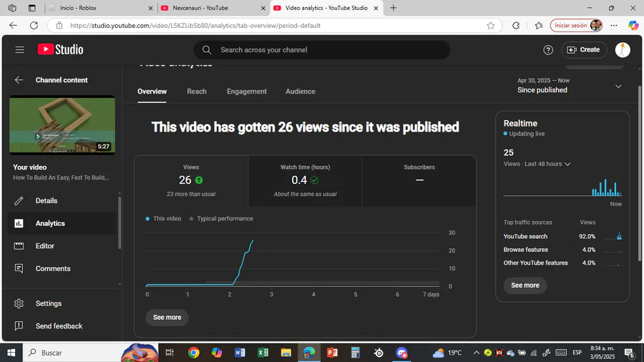Go back to Channel content arrow
Screen dimensions: 644x362
pyautogui.click(x=19, y=80)
